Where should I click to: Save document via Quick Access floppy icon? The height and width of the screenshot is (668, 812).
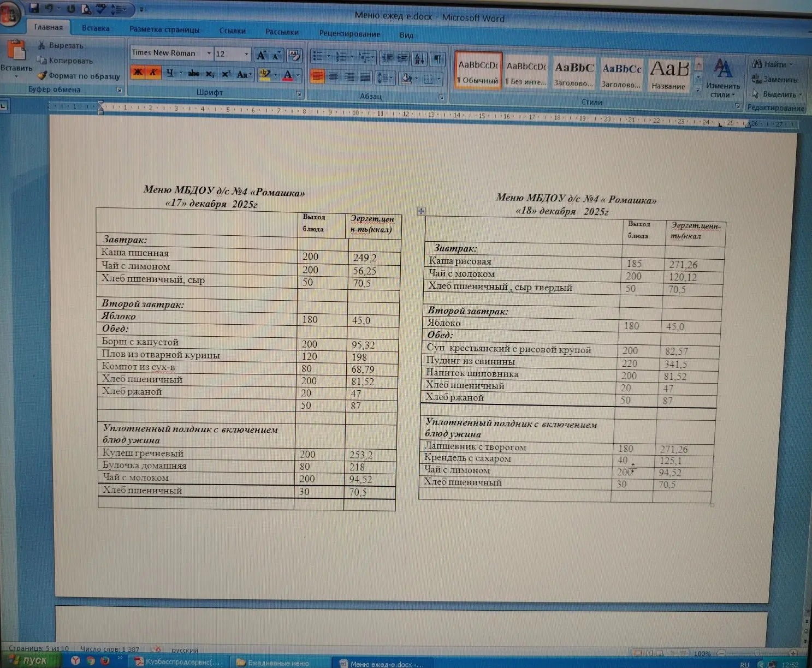click(x=34, y=8)
